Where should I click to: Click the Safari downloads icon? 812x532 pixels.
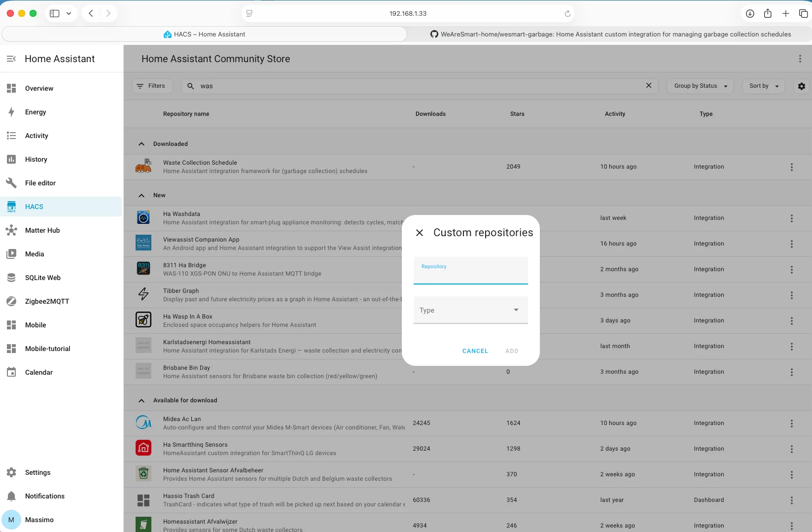[750, 14]
